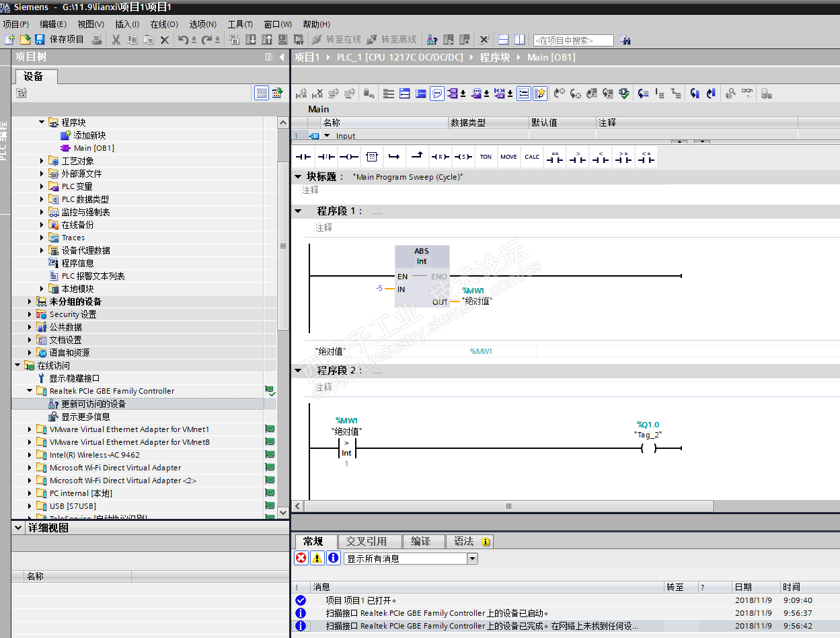Viewport: 840px width, 638px height.
Task: Expand Intel(R) Wireless-AC 9462 adapter
Action: point(30,455)
